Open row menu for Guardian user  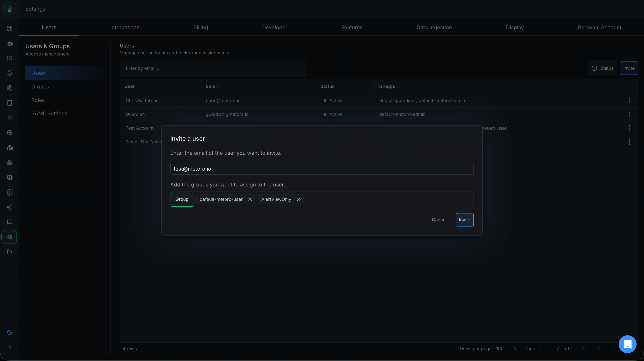629,114
